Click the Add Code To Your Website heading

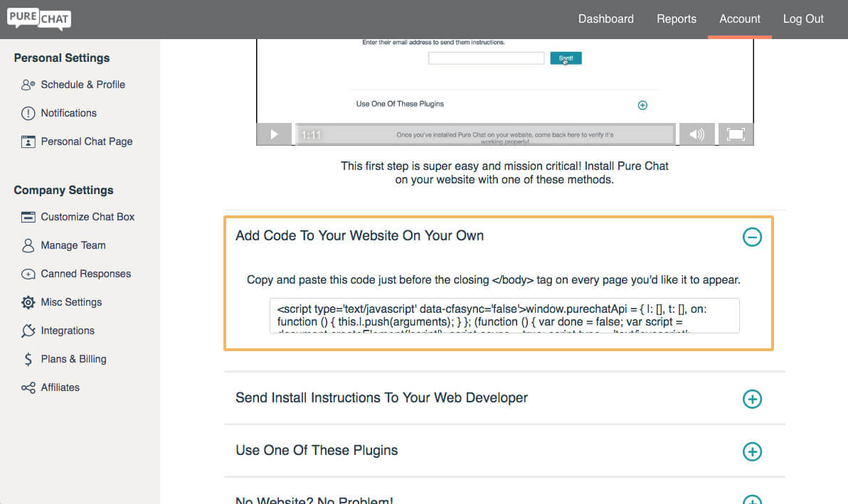click(x=360, y=236)
